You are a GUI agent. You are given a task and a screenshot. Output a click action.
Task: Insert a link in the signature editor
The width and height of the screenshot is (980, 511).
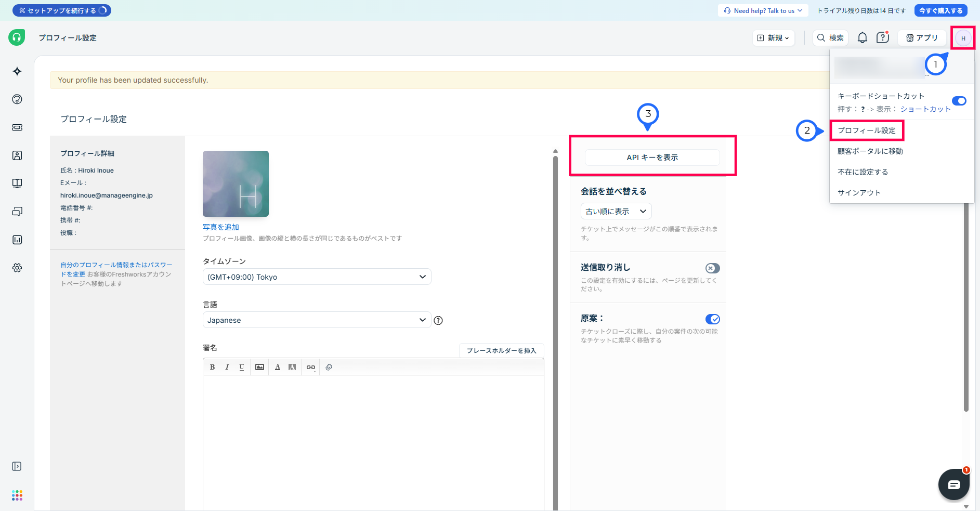[x=310, y=367]
